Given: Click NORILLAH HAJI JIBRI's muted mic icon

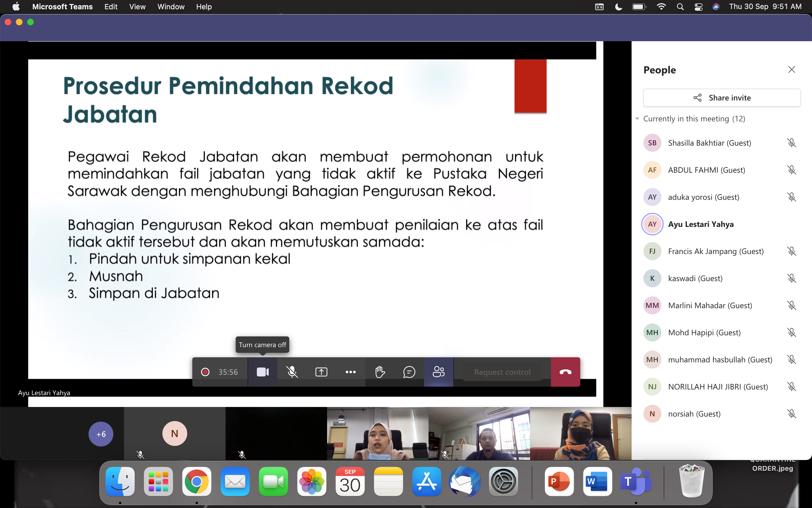Looking at the screenshot, I should pyautogui.click(x=791, y=387).
